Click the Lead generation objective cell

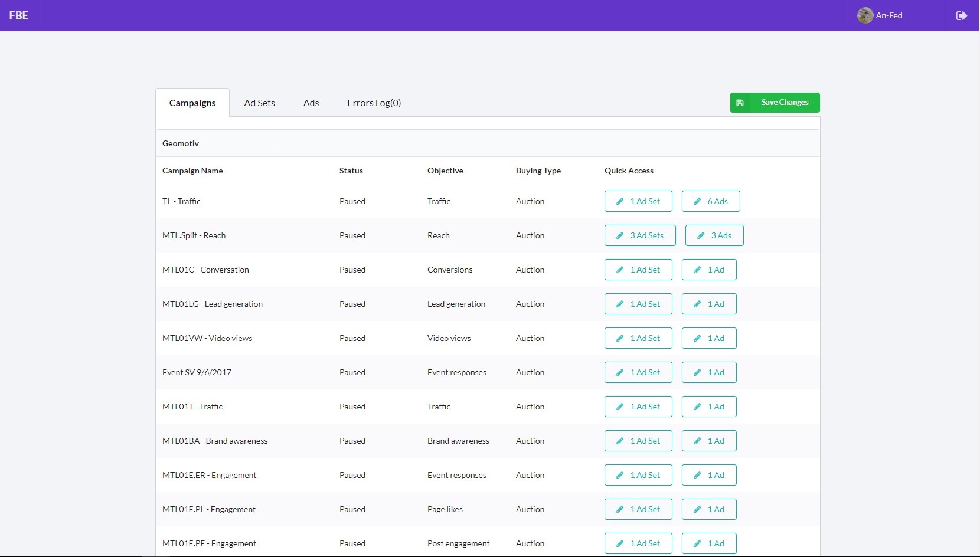456,304
